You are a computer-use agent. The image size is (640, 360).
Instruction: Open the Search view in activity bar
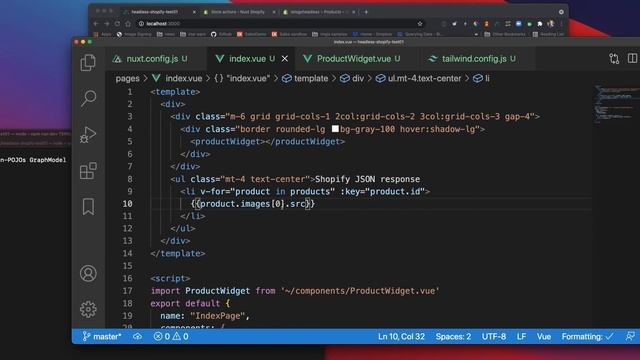pyautogui.click(x=88, y=98)
